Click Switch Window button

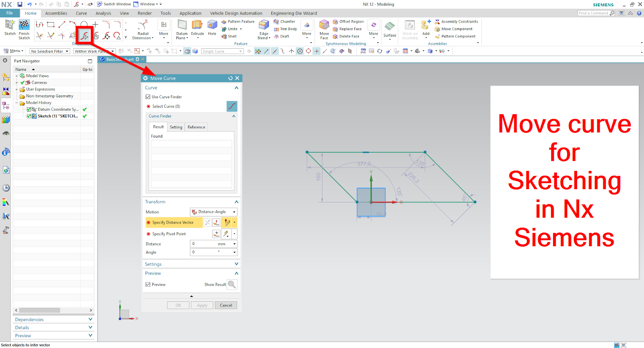click(x=114, y=4)
